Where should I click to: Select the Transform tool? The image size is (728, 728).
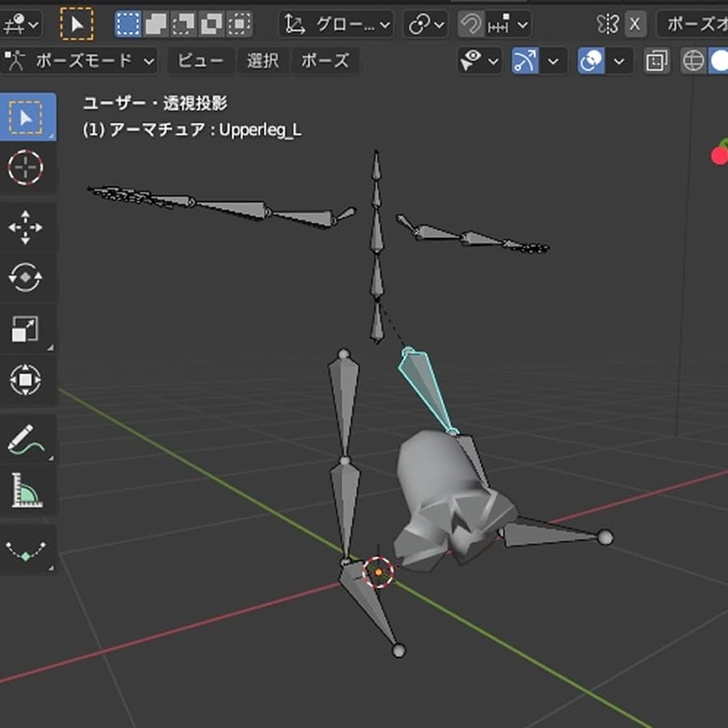(x=26, y=379)
